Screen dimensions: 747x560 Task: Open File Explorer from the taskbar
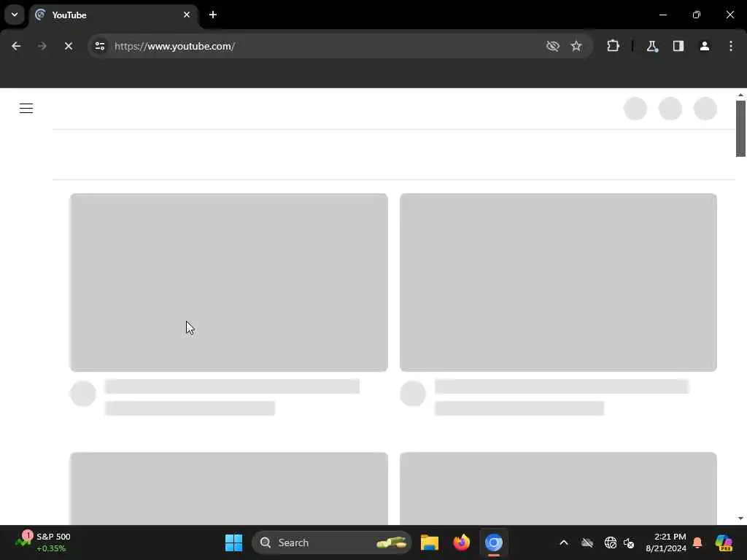429,542
